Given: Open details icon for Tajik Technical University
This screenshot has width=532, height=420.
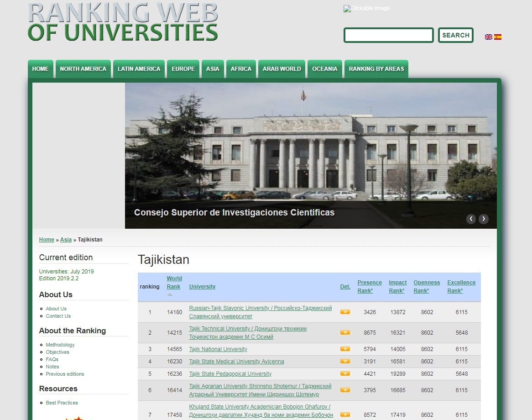Looking at the screenshot, I should coord(345,332).
